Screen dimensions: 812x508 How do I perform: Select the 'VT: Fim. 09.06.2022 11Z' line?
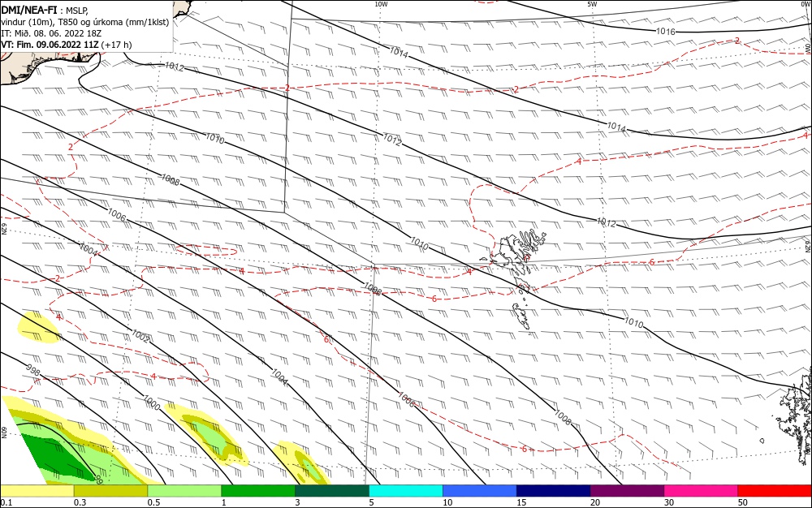50,45
